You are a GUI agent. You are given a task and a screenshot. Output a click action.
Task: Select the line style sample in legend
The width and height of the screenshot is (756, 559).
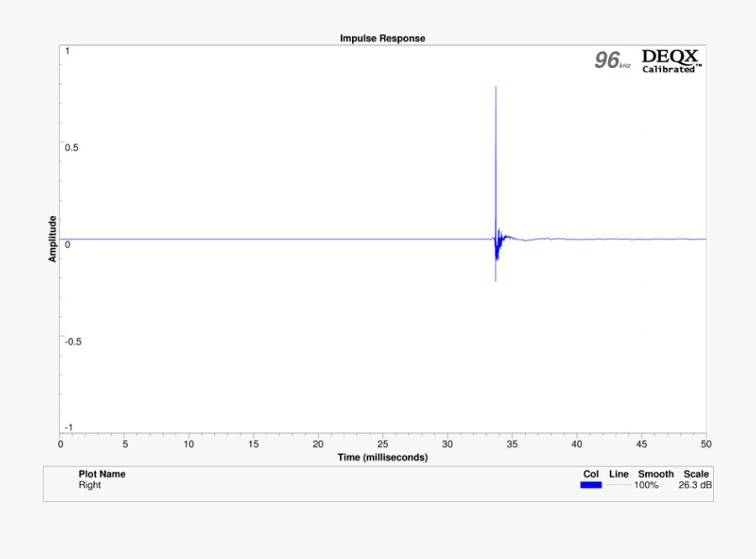pos(618,485)
